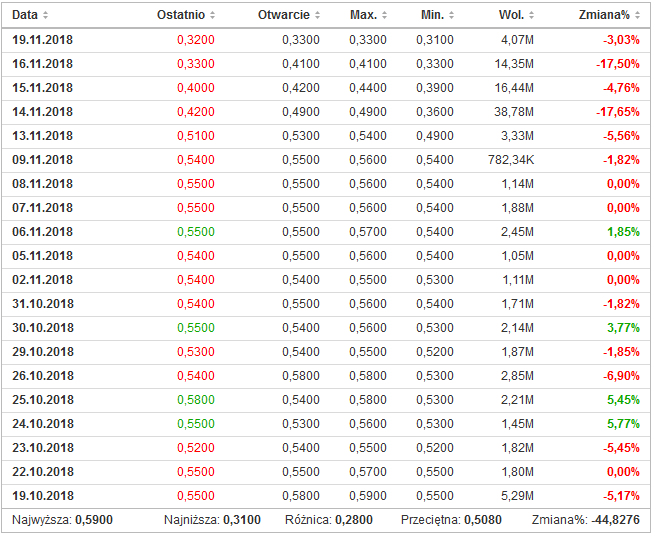This screenshot has height=535, width=656.
Task: Click the Najwyższa 0,5900 summary value
Action: [x=94, y=521]
